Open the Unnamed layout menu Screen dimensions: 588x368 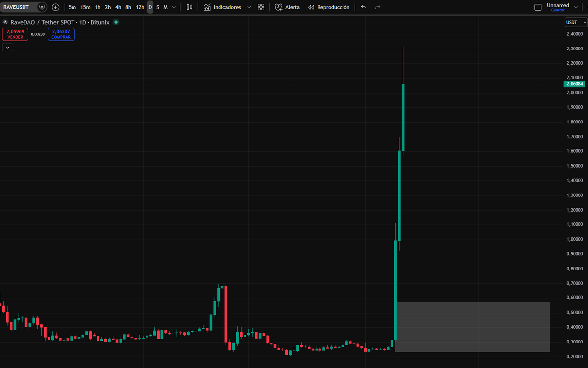tap(558, 5)
